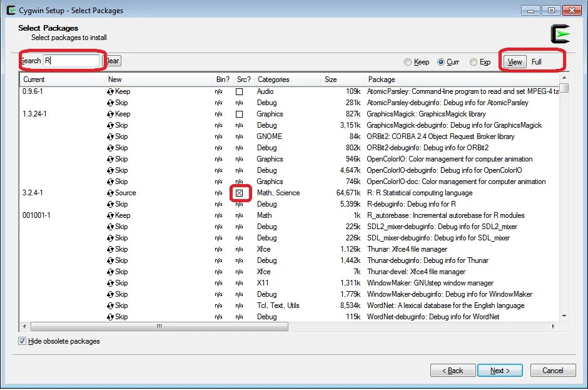Viewport: 588px width, 390px height.
Task: Cycle the Thunar-debuginfo Skip icon
Action: pos(110,260)
